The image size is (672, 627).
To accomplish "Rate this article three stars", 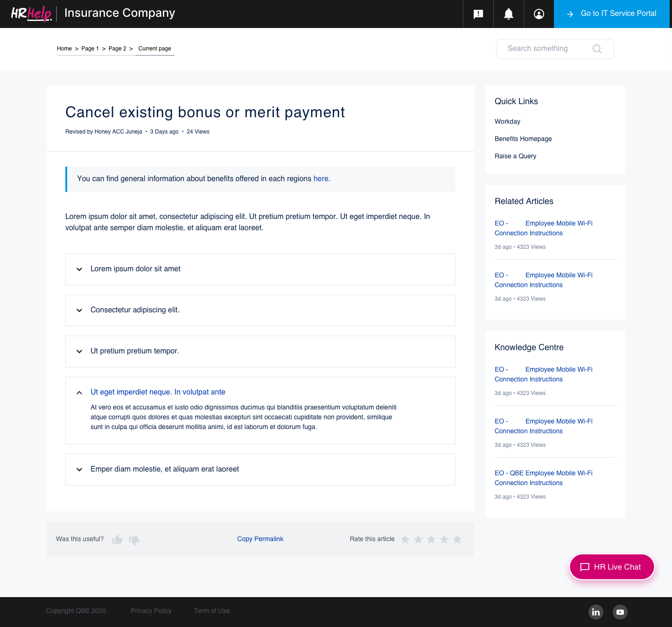I will (x=431, y=539).
